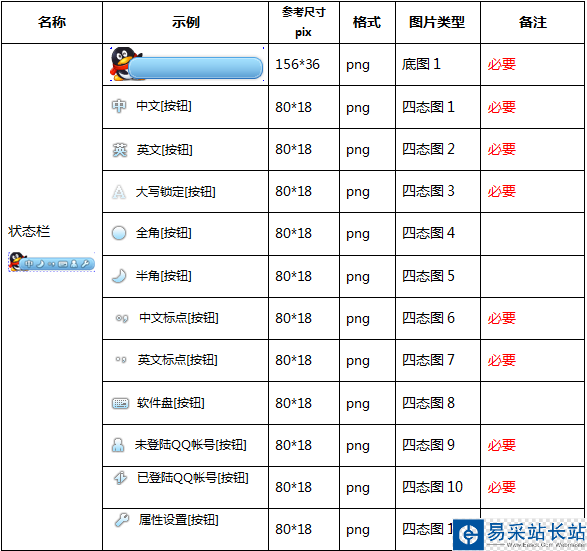Click the Chinese punctuation icon beside 中文标点
Viewport: 587px width, 551px height.
tap(122, 318)
